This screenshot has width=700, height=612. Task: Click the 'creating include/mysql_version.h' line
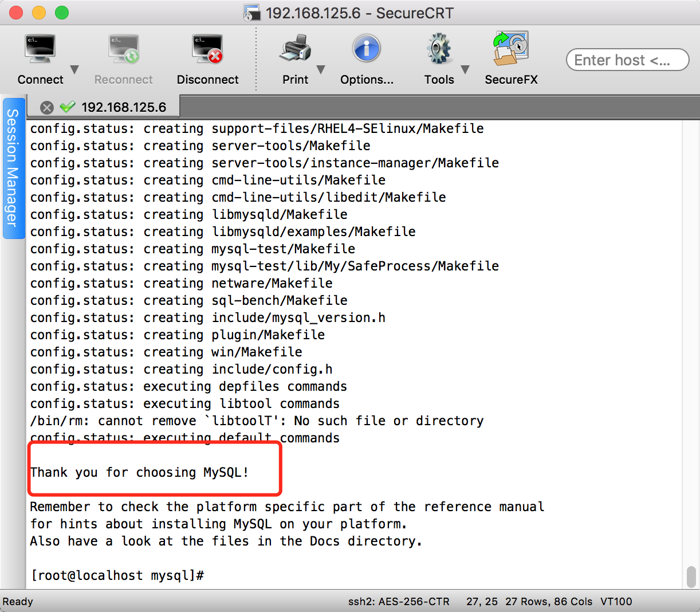pyautogui.click(x=208, y=317)
